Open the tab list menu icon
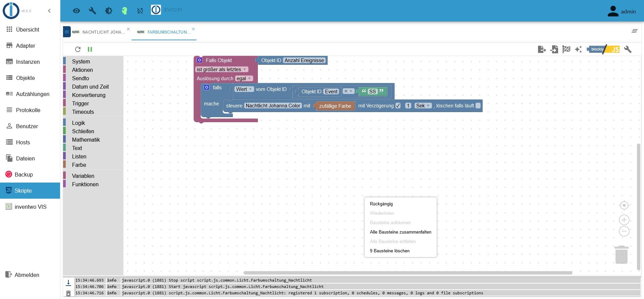The width and height of the screenshot is (644, 299). (634, 31)
